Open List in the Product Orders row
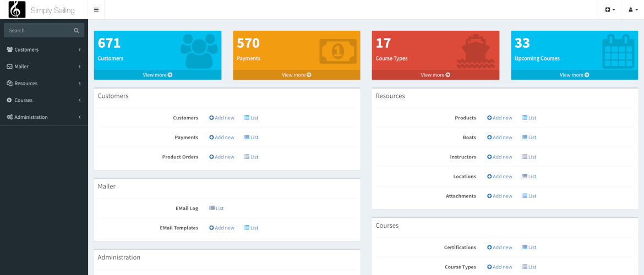This screenshot has height=275, width=644. coord(251,157)
